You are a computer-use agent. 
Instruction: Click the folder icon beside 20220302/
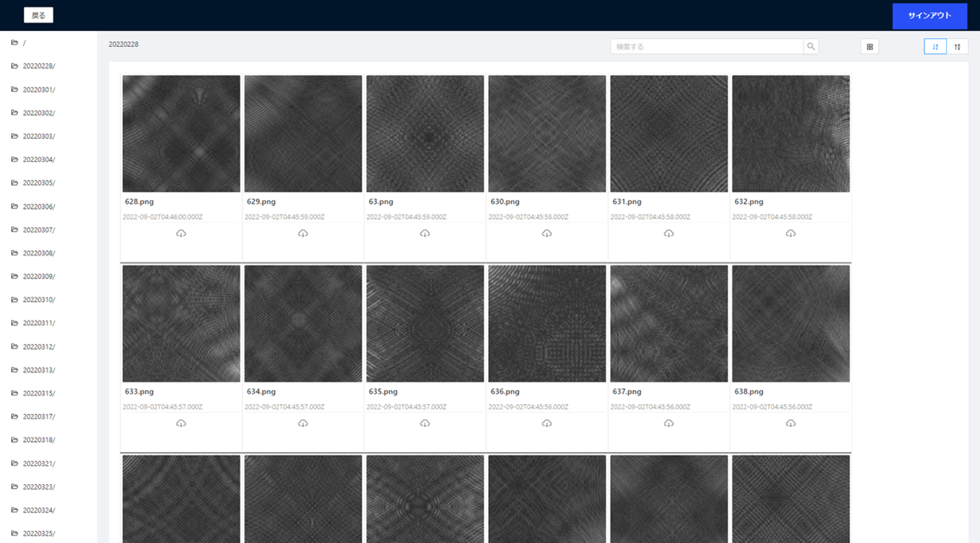(14, 113)
